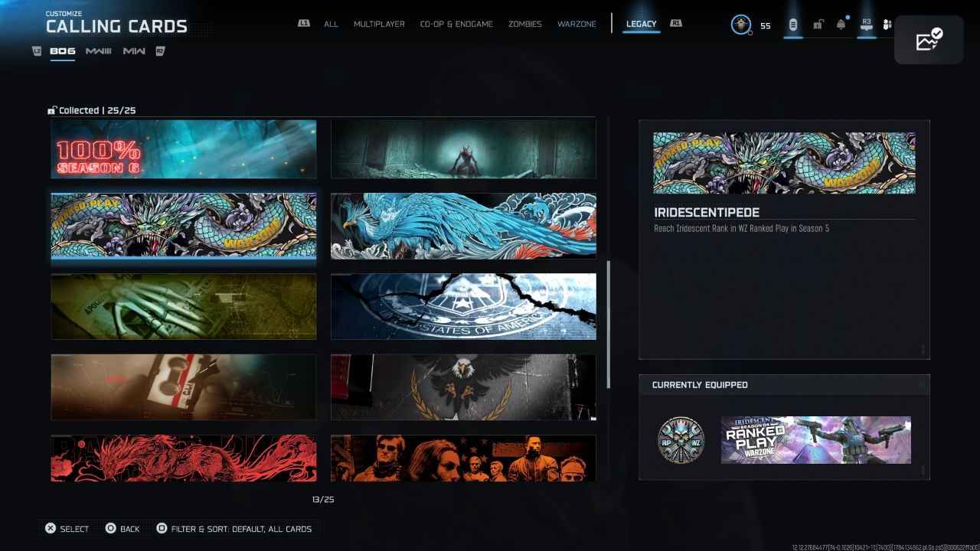
Task: Click the equipped round emblem icon
Action: coord(681,440)
